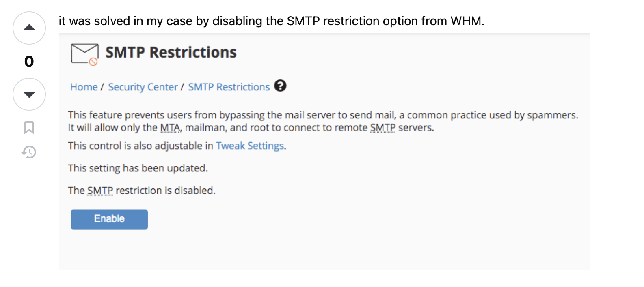
Task: Open Security Center breadcrumb
Action: [x=143, y=86]
